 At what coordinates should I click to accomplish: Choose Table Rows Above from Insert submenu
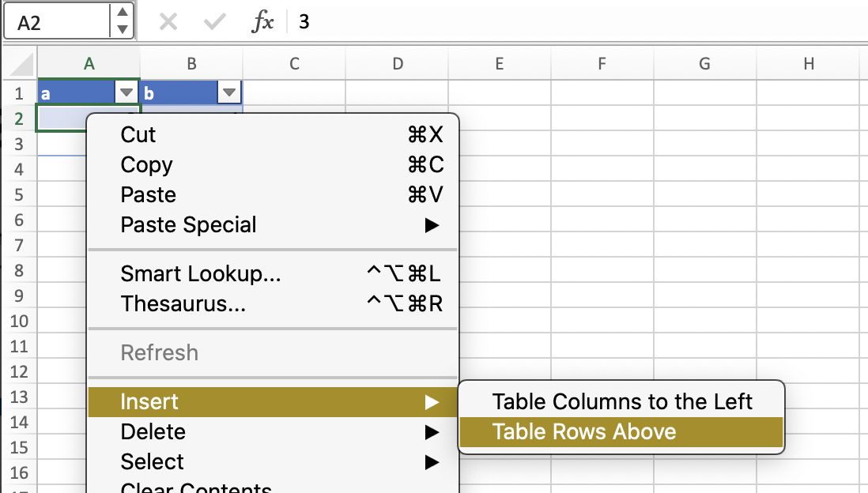click(x=620, y=431)
